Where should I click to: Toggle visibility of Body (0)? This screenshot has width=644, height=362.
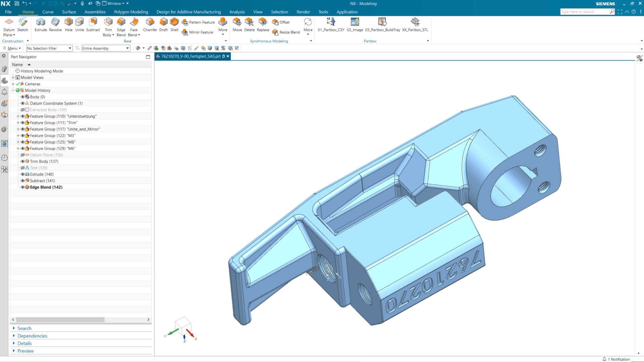pyautogui.click(x=22, y=97)
